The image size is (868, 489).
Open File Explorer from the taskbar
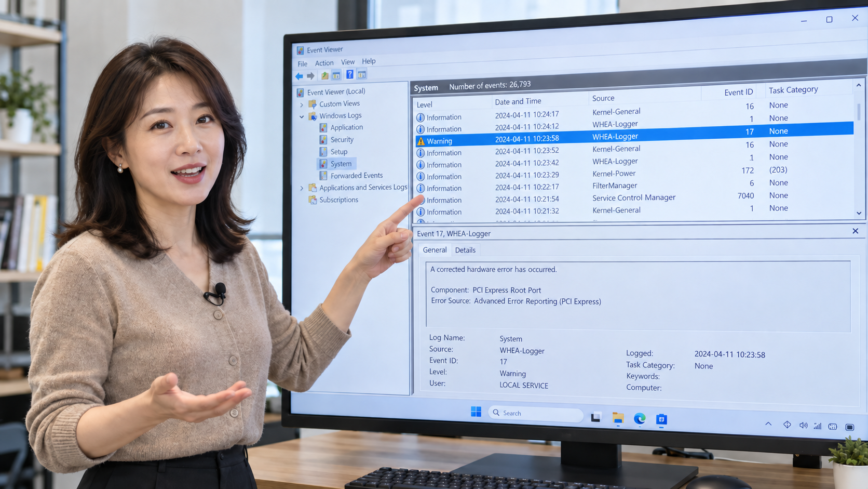(618, 418)
